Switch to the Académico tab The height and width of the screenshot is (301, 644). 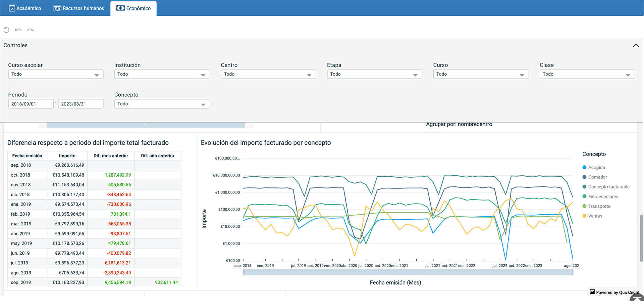click(25, 8)
